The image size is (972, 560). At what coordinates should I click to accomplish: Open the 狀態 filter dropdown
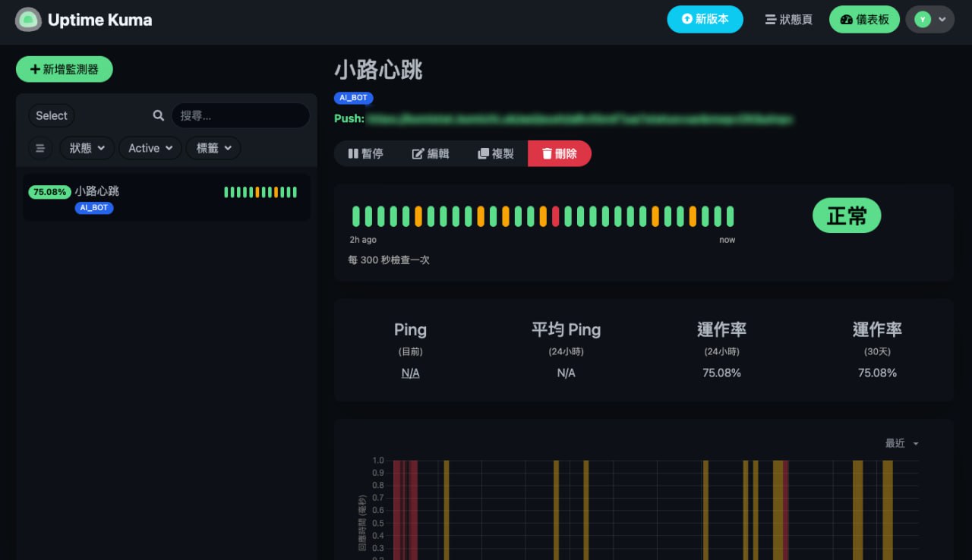(x=87, y=148)
